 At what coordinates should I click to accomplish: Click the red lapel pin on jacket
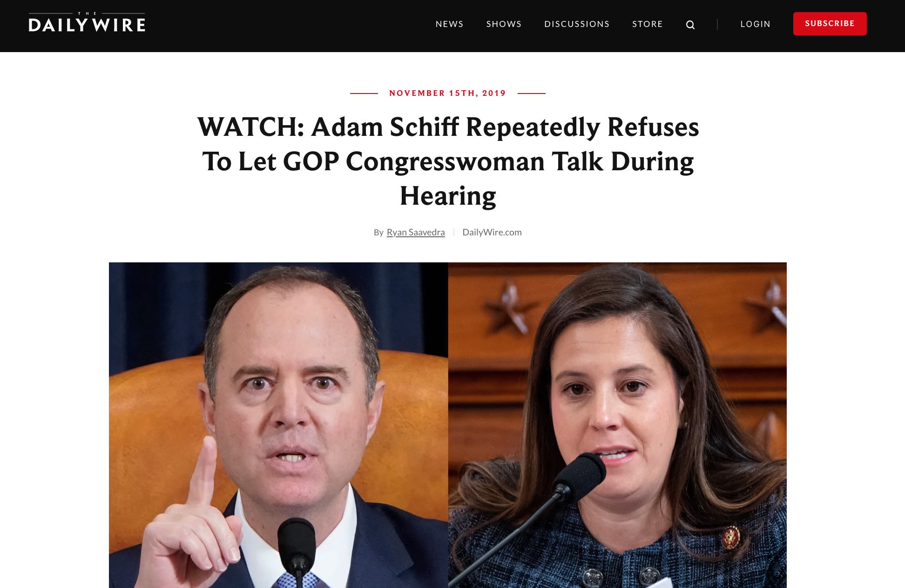pyautogui.click(x=730, y=537)
